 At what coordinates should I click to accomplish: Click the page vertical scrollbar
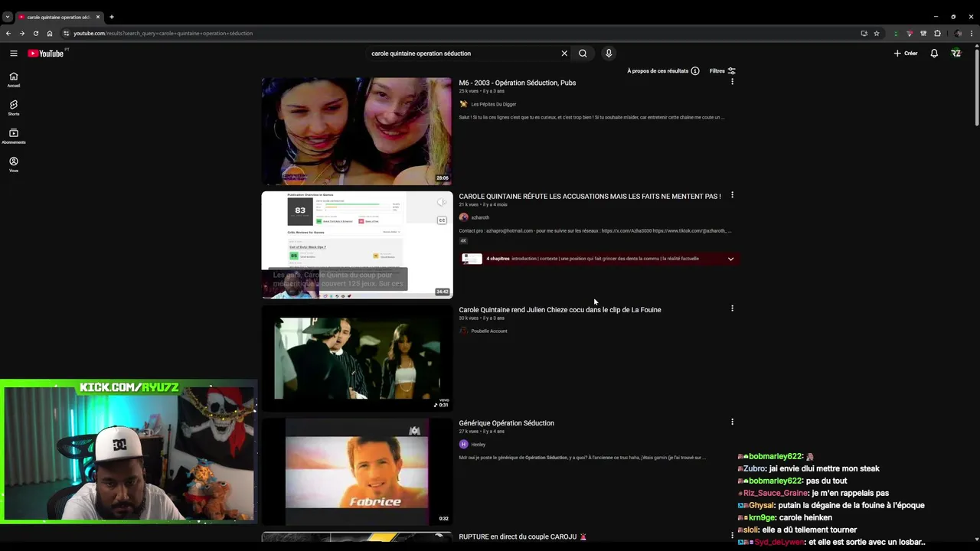pos(976,88)
